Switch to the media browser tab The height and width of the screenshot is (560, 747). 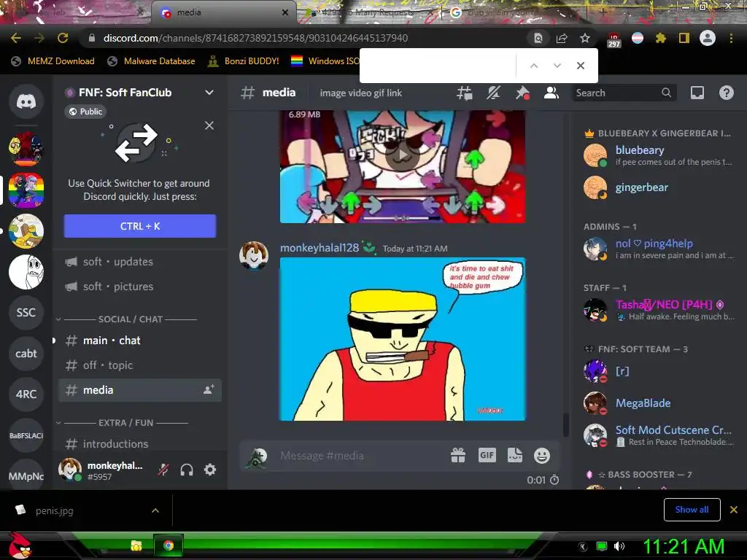[x=224, y=12]
